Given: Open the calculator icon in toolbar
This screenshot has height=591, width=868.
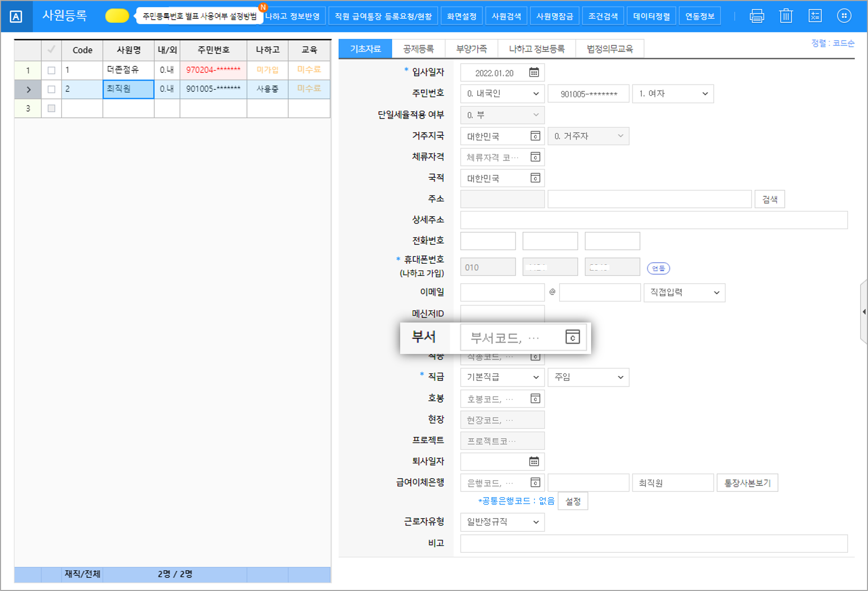Looking at the screenshot, I should coord(815,16).
